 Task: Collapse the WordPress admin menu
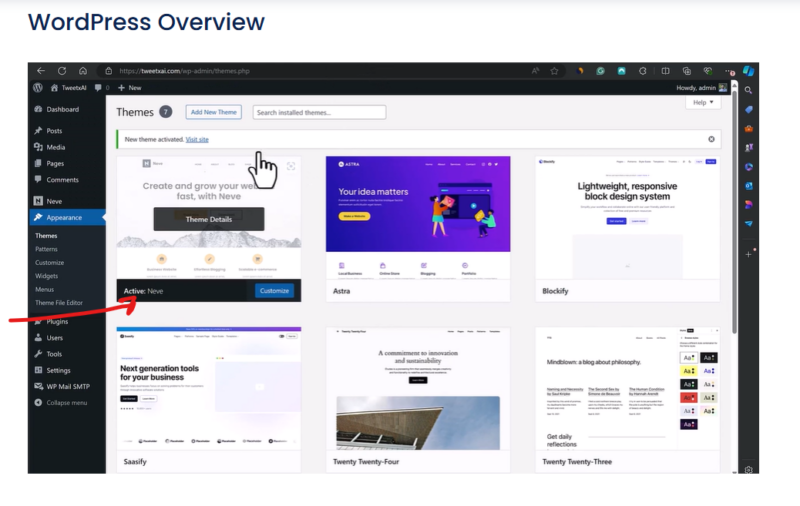[60, 403]
